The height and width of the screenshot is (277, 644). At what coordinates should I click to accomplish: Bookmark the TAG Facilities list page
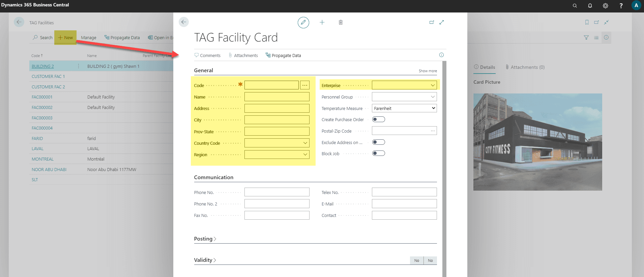point(587,22)
